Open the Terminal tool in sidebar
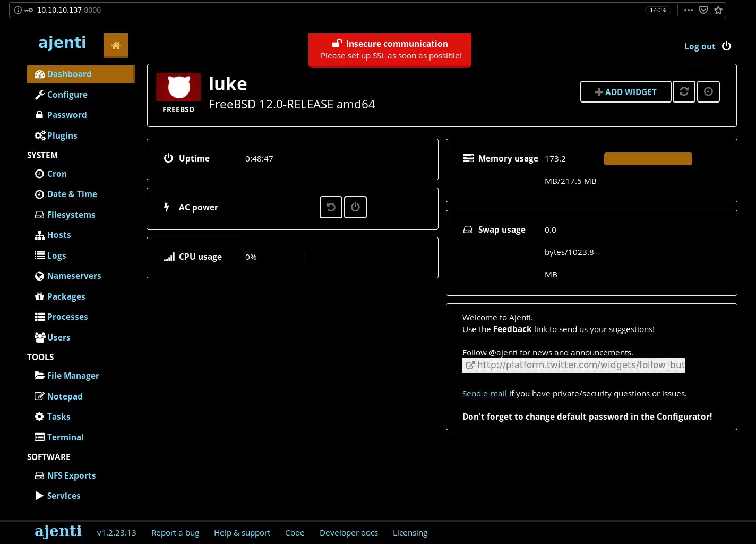The height and width of the screenshot is (544, 756). coord(65,437)
